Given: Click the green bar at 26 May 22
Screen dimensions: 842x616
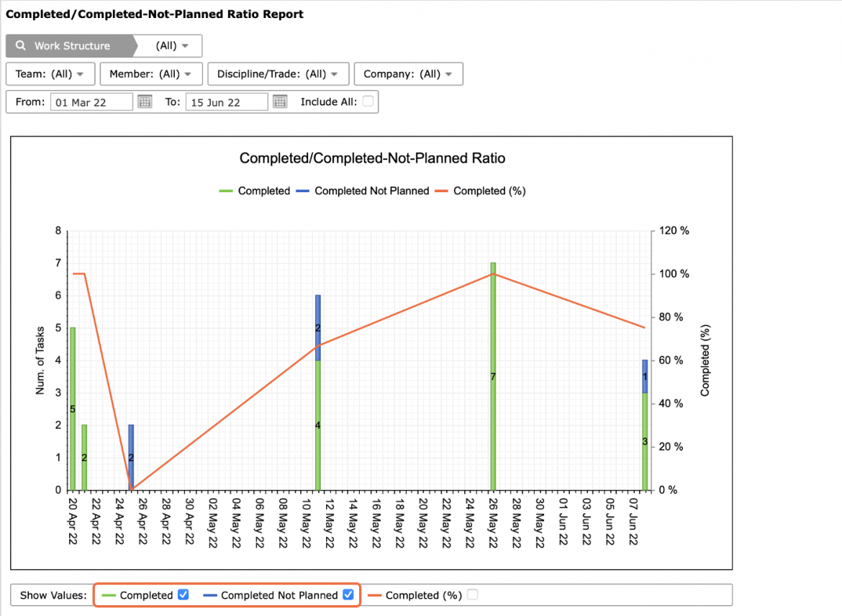Looking at the screenshot, I should click(493, 376).
